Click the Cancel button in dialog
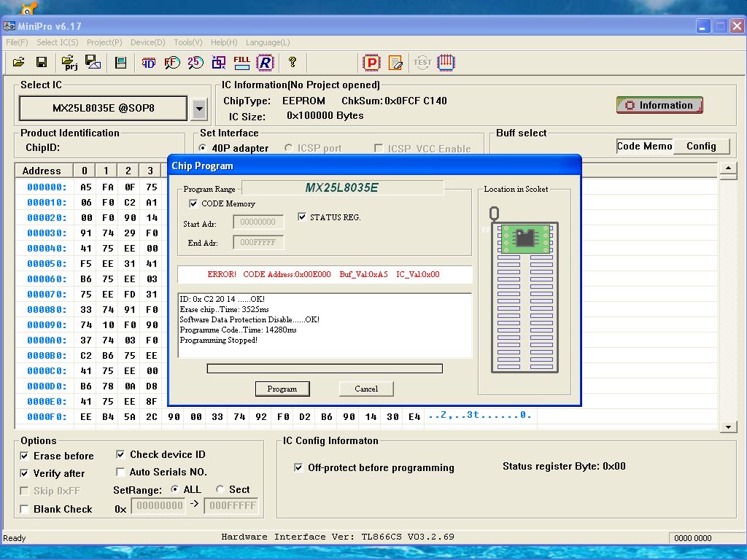 [366, 389]
